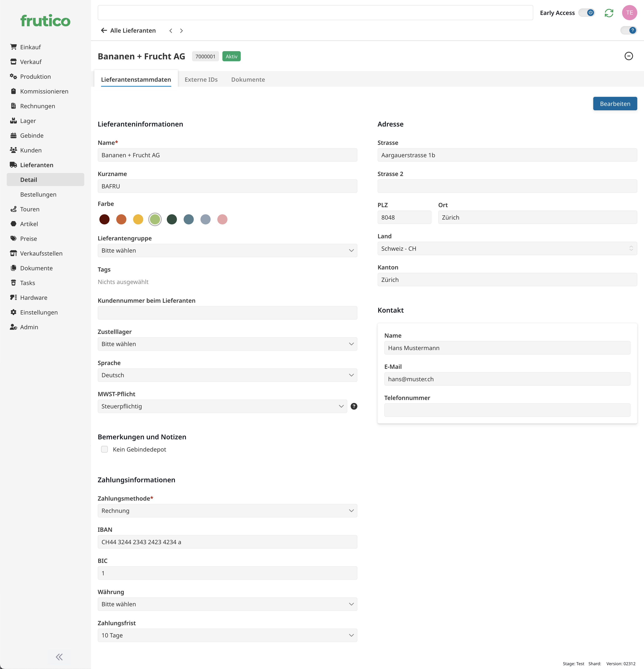Go to next supplier arrow

[181, 31]
